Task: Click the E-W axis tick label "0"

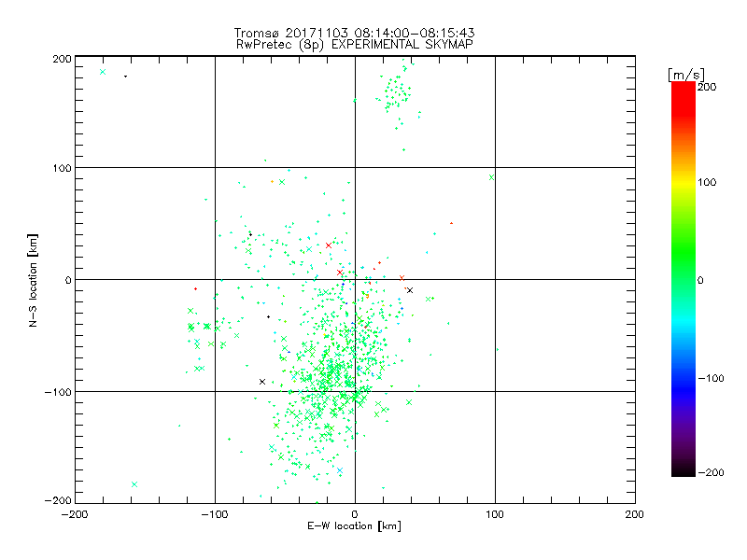Action: [355, 515]
